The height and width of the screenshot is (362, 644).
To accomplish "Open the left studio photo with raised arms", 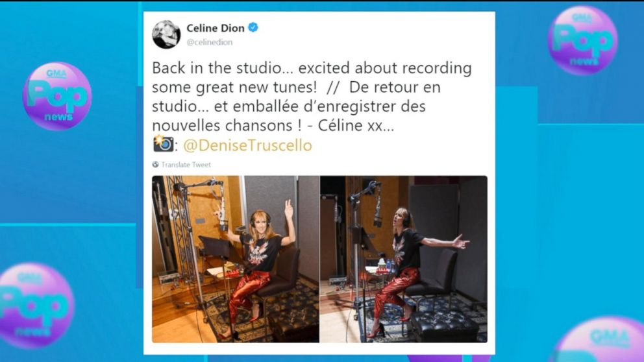I will click(x=236, y=259).
